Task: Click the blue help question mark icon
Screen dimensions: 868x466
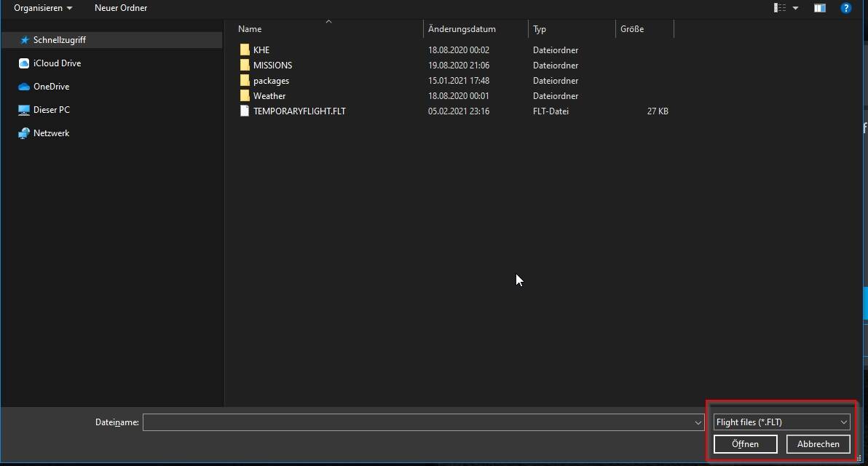Action: tap(845, 8)
